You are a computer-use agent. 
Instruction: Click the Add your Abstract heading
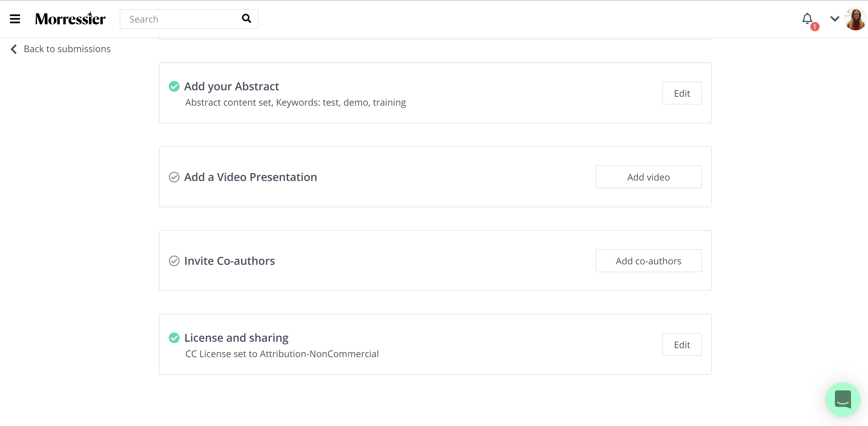coord(231,87)
